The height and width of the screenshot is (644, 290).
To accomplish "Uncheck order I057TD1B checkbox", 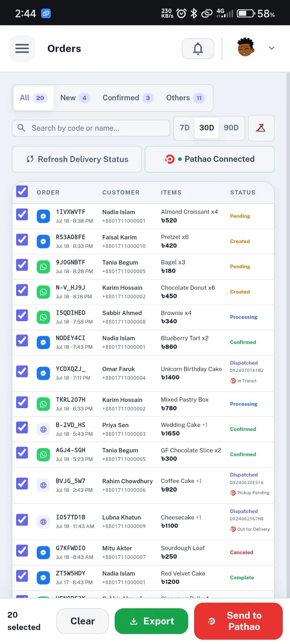I will 22,520.
